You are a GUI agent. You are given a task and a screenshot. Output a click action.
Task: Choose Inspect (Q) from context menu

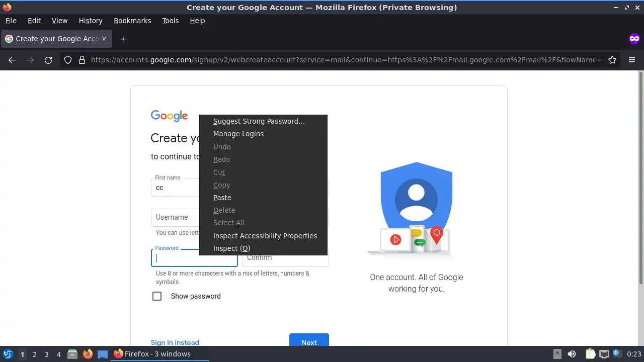coord(263,248)
